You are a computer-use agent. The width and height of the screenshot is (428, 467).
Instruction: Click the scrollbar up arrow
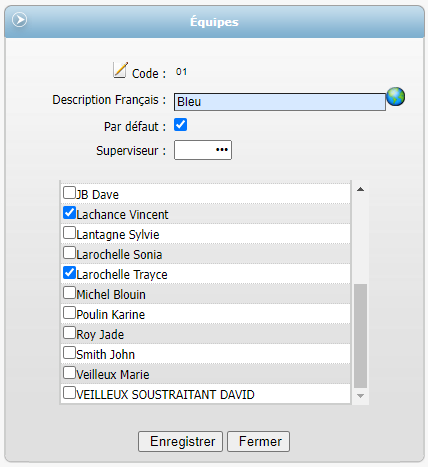coord(360,189)
